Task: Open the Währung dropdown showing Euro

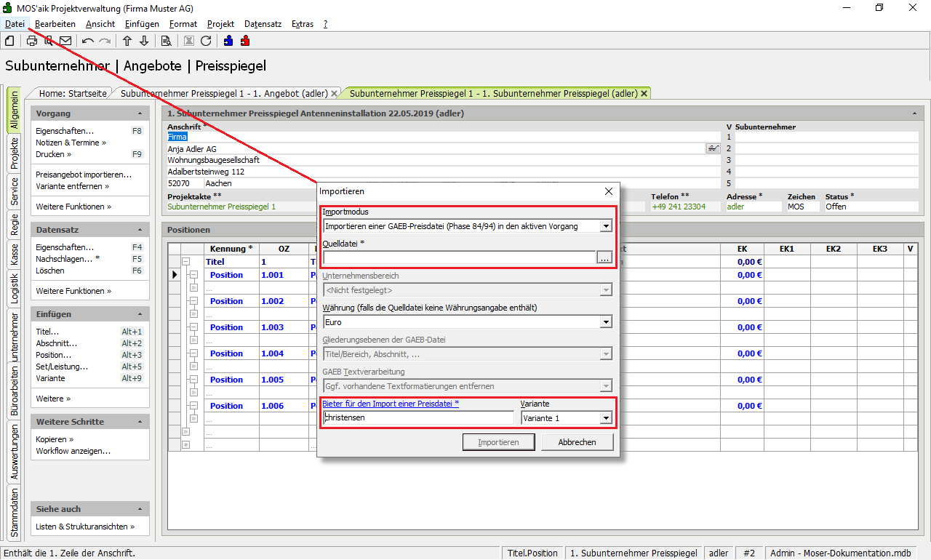Action: (605, 322)
